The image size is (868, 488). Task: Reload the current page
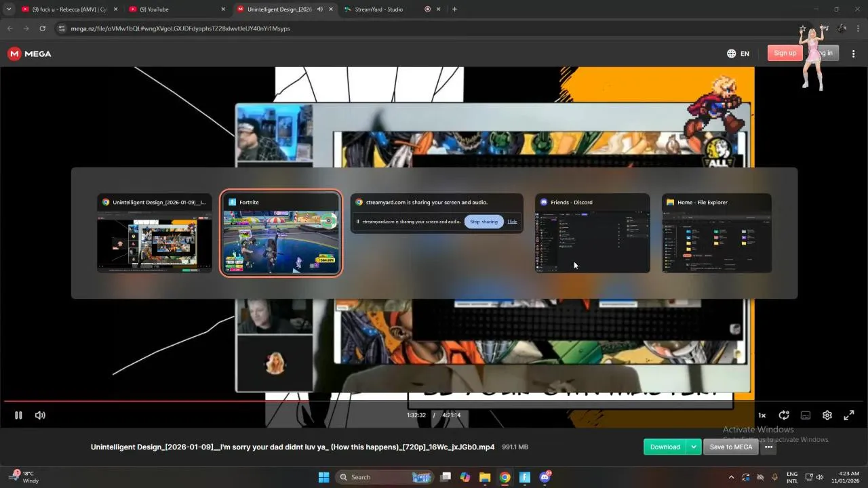coord(43,28)
